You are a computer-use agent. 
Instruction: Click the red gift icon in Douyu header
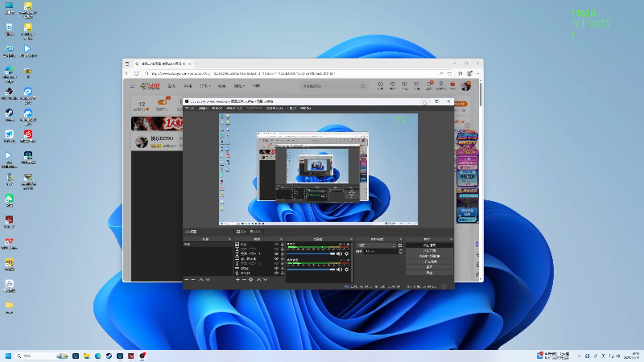point(452,85)
